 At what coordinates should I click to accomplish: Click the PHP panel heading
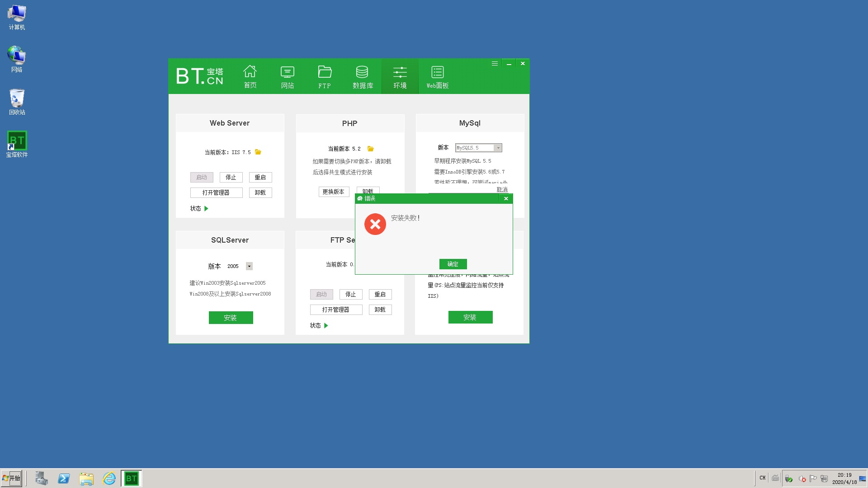[x=349, y=123]
